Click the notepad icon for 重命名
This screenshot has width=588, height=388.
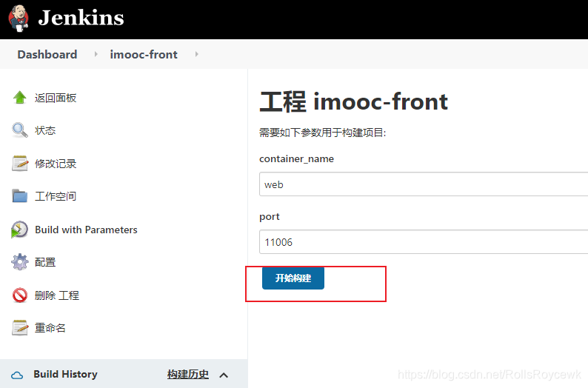pyautogui.click(x=19, y=327)
